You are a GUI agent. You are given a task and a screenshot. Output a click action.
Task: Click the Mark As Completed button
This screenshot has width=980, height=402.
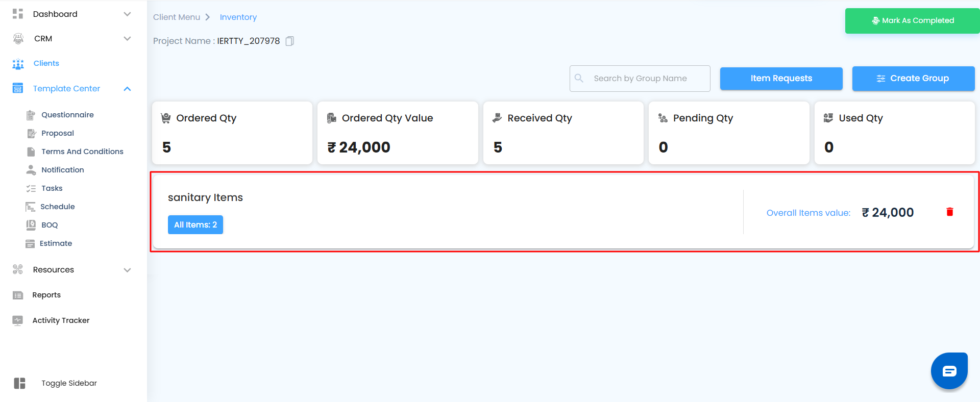912,21
